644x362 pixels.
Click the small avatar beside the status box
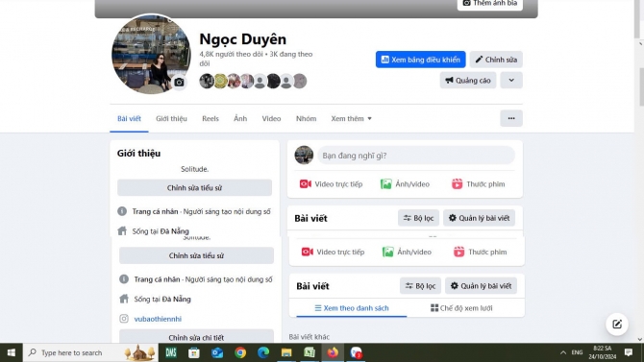[304, 156]
